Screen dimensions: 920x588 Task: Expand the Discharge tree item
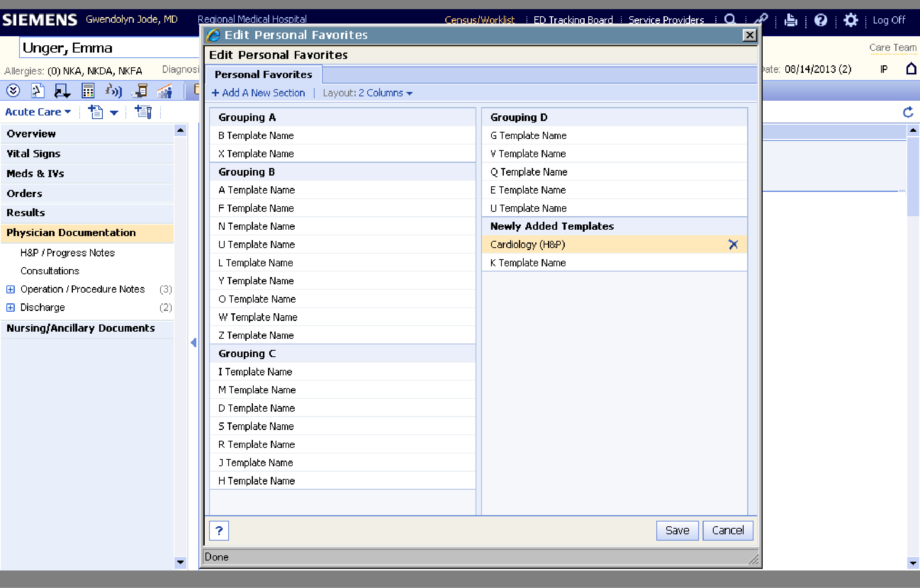(11, 308)
